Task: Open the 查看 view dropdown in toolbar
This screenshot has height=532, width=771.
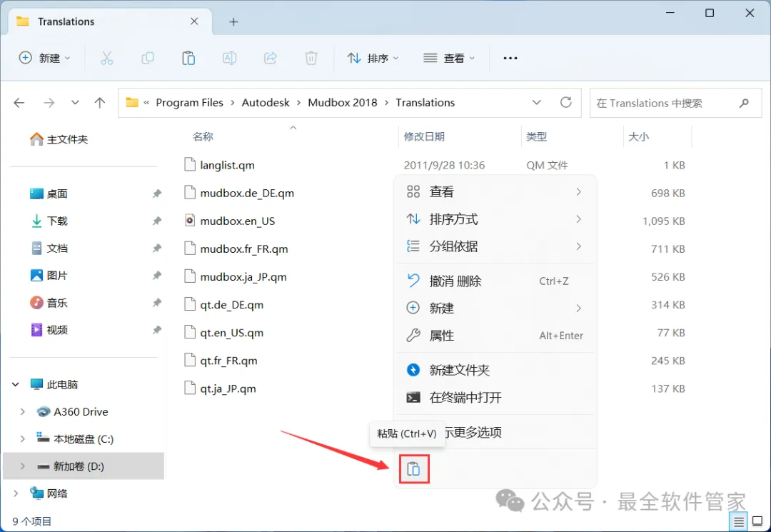Action: click(x=449, y=58)
